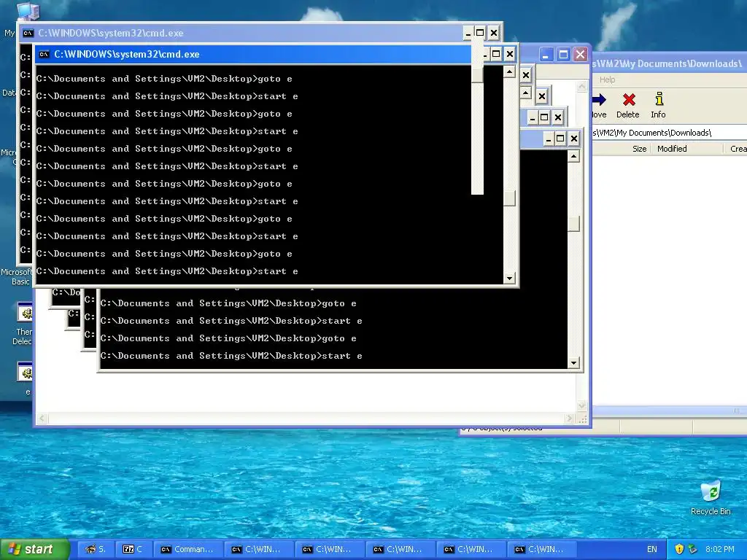Screen dimensions: 747x560
Task: Close the front cmd.exe window
Action: click(x=510, y=54)
